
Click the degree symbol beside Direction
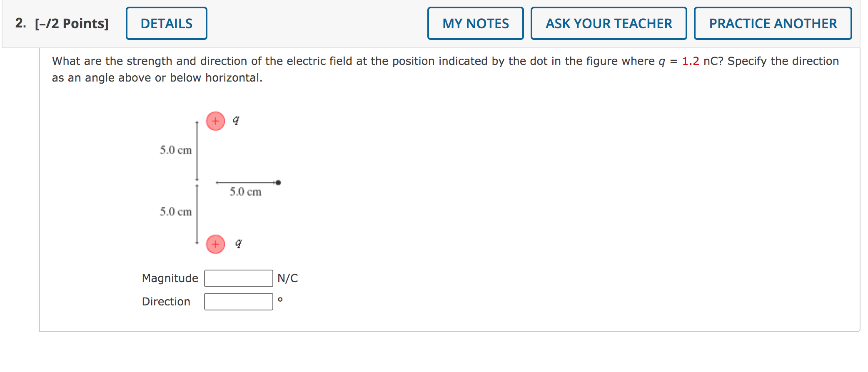(280, 299)
